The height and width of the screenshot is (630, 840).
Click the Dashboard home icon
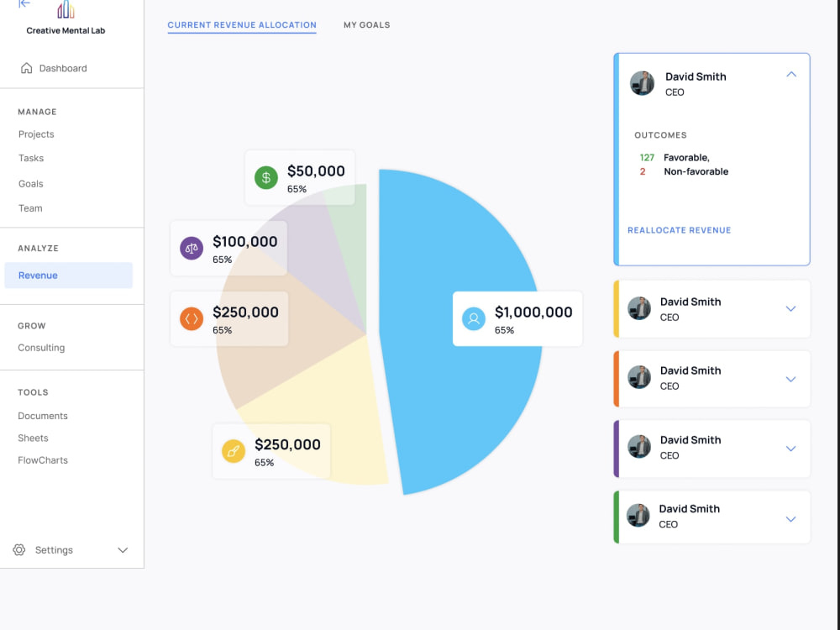26,68
